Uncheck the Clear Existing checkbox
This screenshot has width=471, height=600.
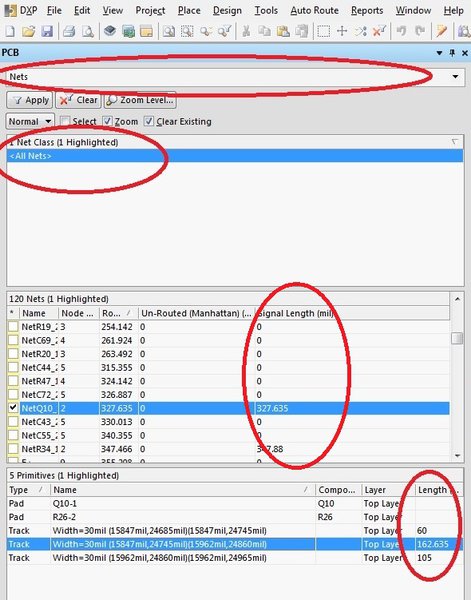pyautogui.click(x=148, y=122)
